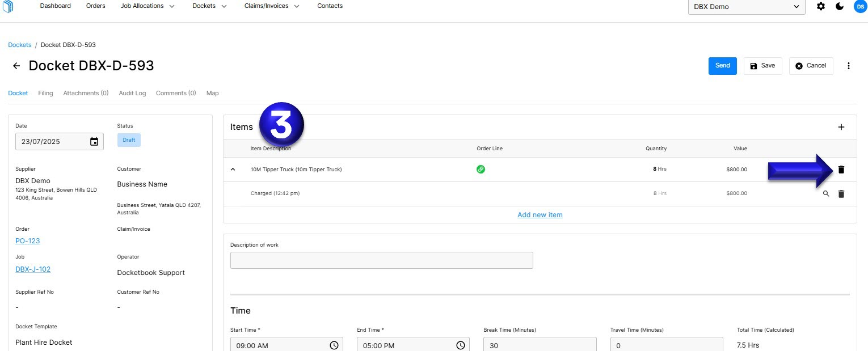Open the End Time clock picker
The image size is (868, 351).
461,345
